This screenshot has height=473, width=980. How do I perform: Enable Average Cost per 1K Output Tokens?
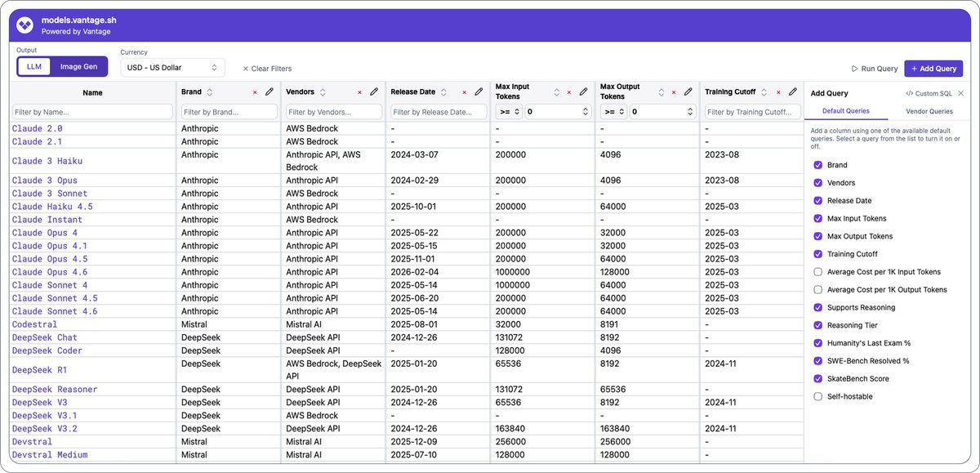817,289
